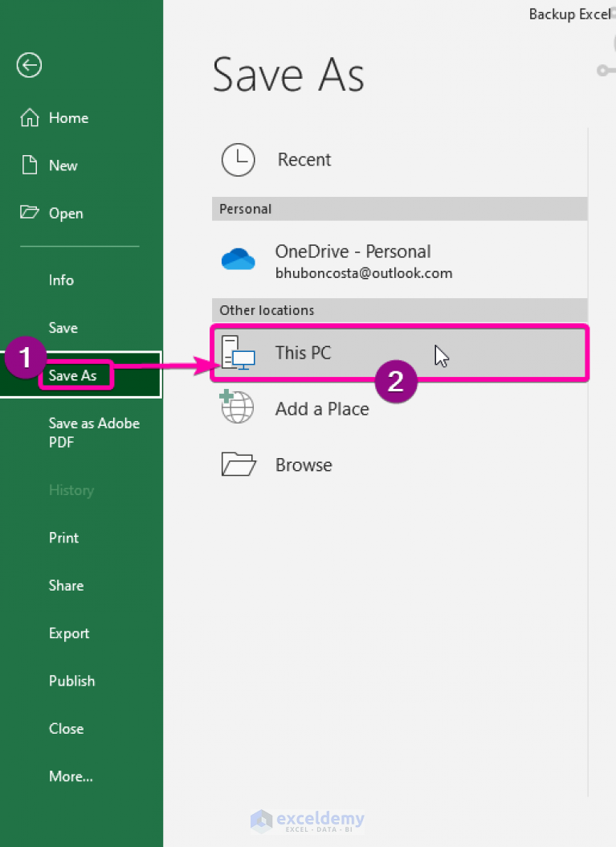The width and height of the screenshot is (616, 847).
Task: Click the Home house icon
Action: 30,118
